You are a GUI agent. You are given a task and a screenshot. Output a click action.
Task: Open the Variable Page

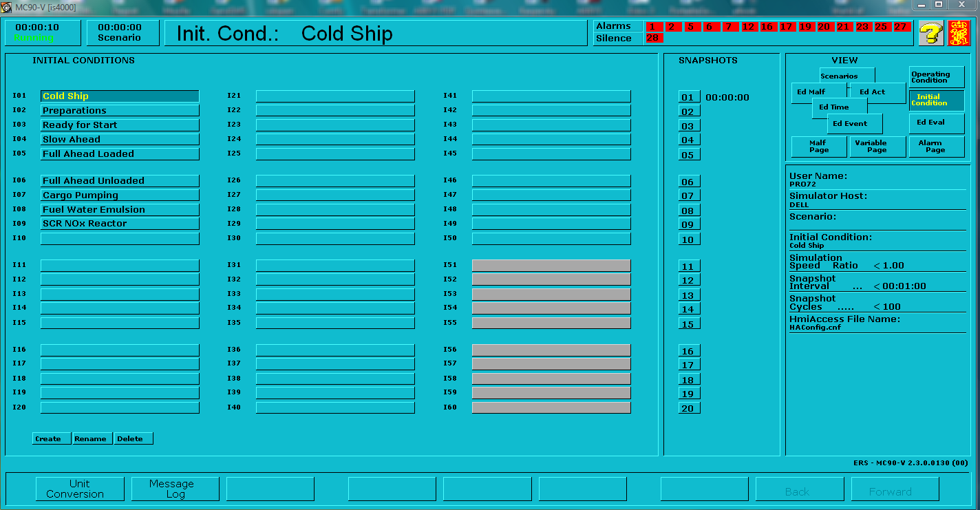tap(877, 147)
